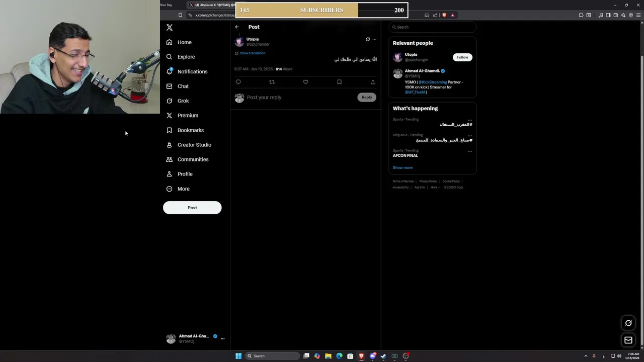Screen dimensions: 644x362
Task: Open Chat messages
Action: point(177,86)
